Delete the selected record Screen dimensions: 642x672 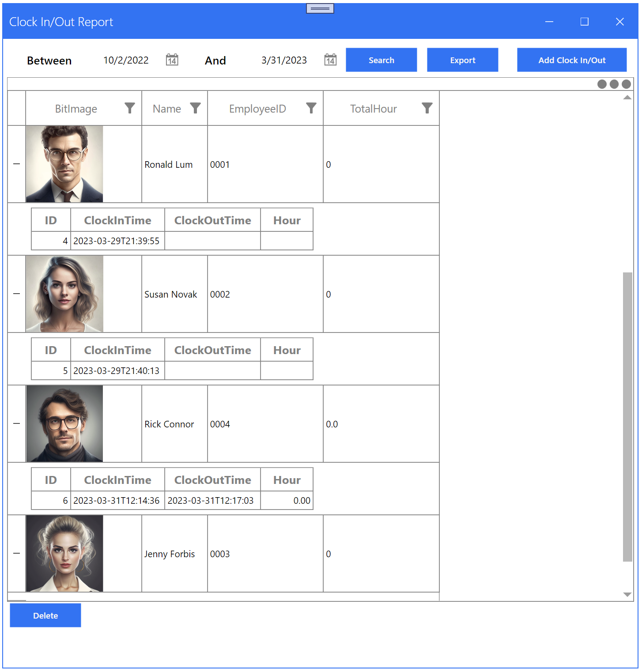pyautogui.click(x=45, y=615)
